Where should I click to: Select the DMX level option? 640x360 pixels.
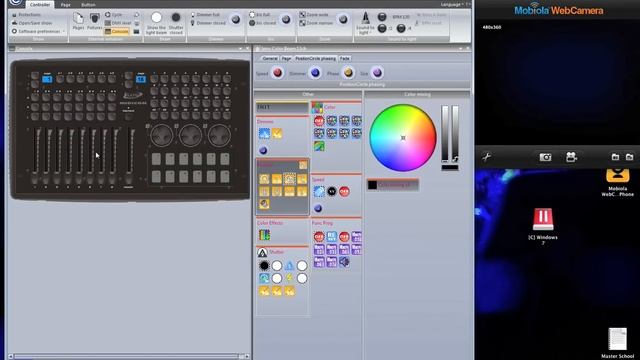click(118, 23)
